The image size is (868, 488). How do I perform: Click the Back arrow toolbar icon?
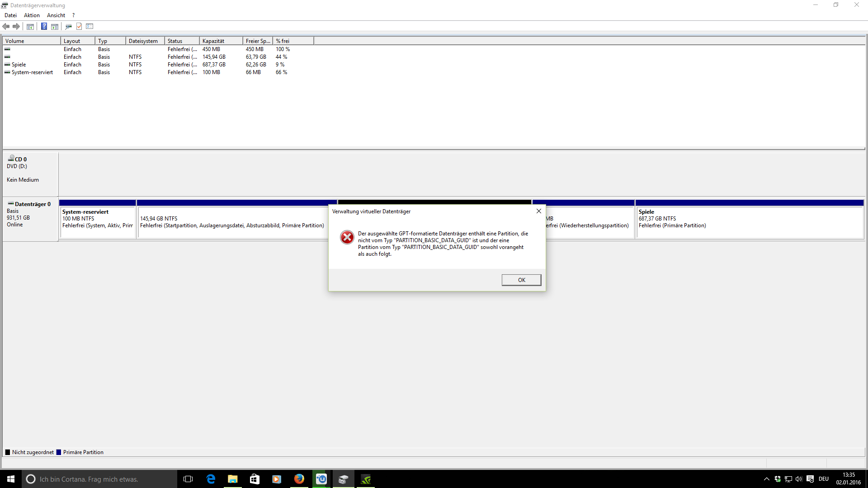coord(6,27)
